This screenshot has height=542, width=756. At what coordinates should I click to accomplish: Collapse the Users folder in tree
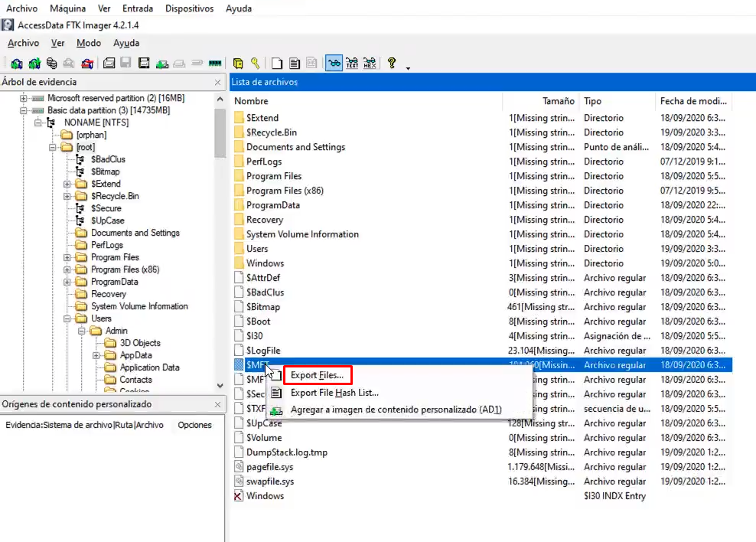click(x=67, y=318)
